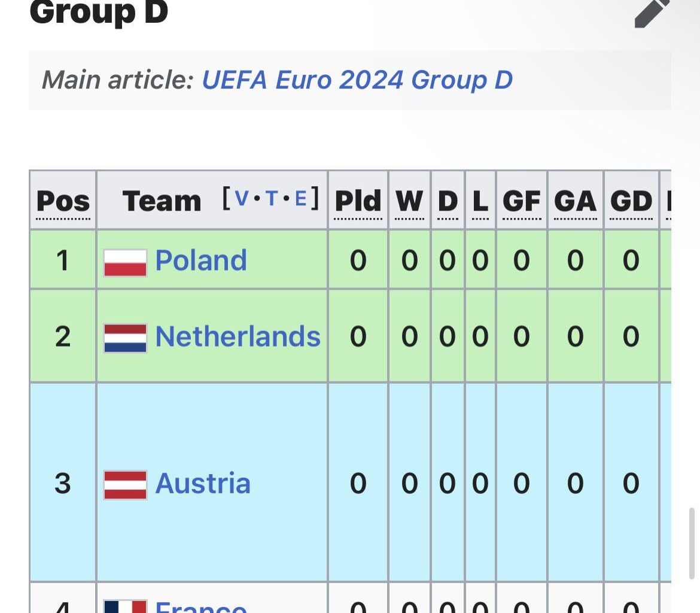Sort by matches played via Pld header
Screen dimensions: 700x613
point(357,201)
